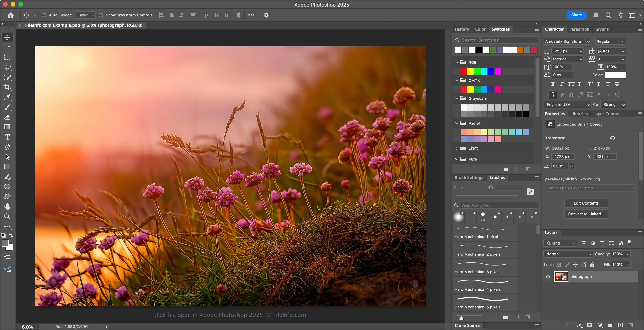Click the Character text Color swatch

[615, 75]
